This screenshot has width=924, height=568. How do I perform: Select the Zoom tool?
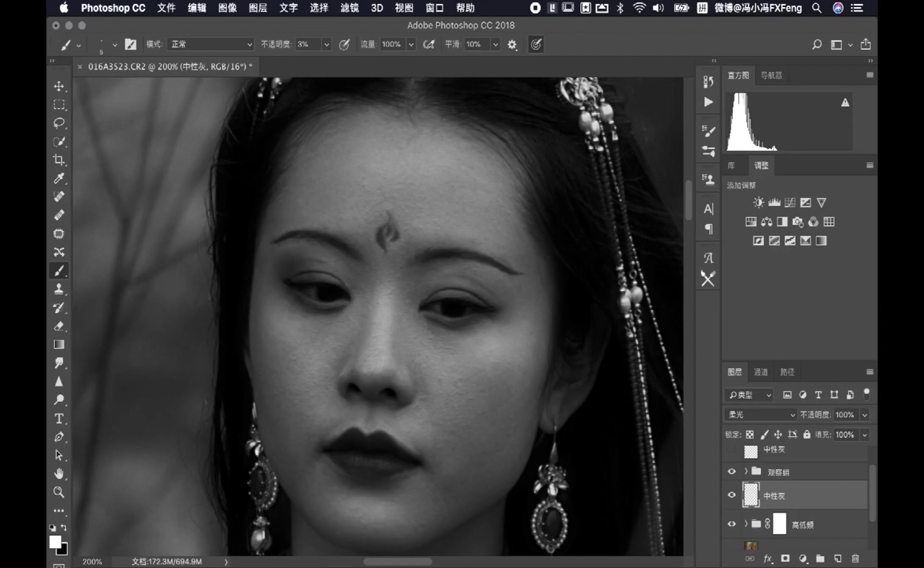(59, 492)
